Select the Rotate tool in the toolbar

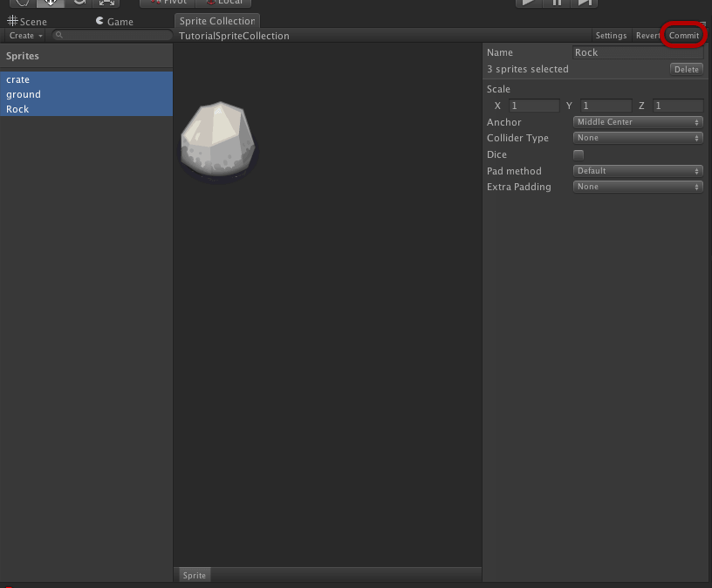click(79, 3)
